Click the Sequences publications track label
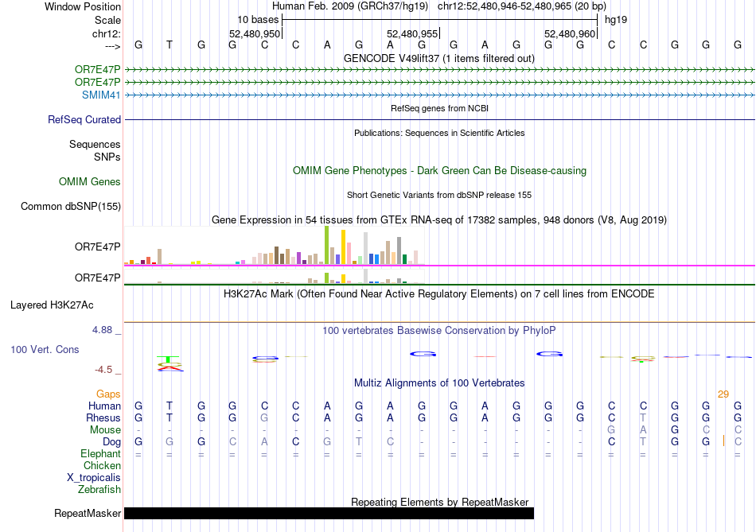Image resolution: width=756 pixels, height=532 pixels. (x=95, y=144)
